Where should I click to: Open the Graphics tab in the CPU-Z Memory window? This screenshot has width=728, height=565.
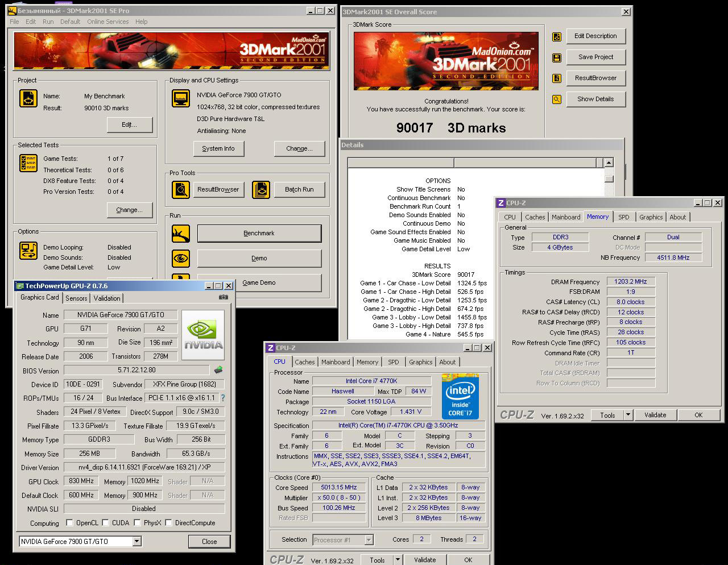651,217
